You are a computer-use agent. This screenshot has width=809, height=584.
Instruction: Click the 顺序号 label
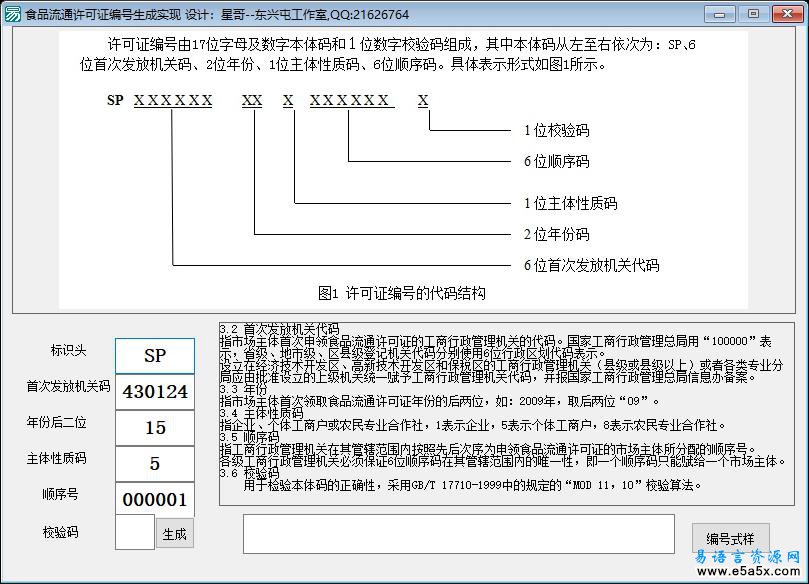[x=60, y=494]
